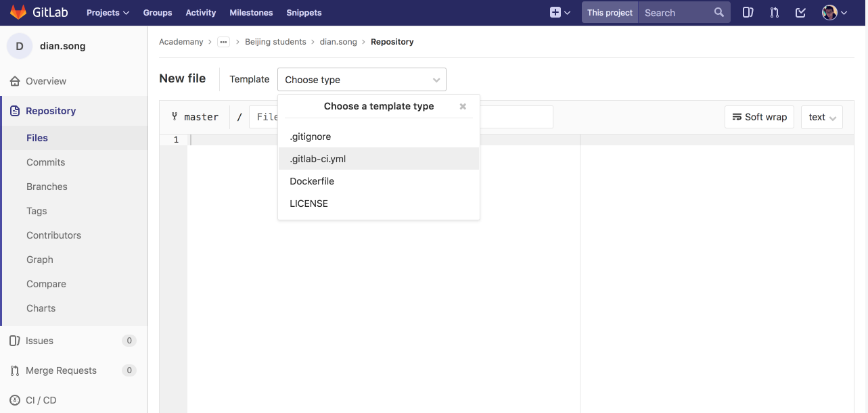The height and width of the screenshot is (413, 868).
Task: Focus the Search input field
Action: tap(674, 12)
